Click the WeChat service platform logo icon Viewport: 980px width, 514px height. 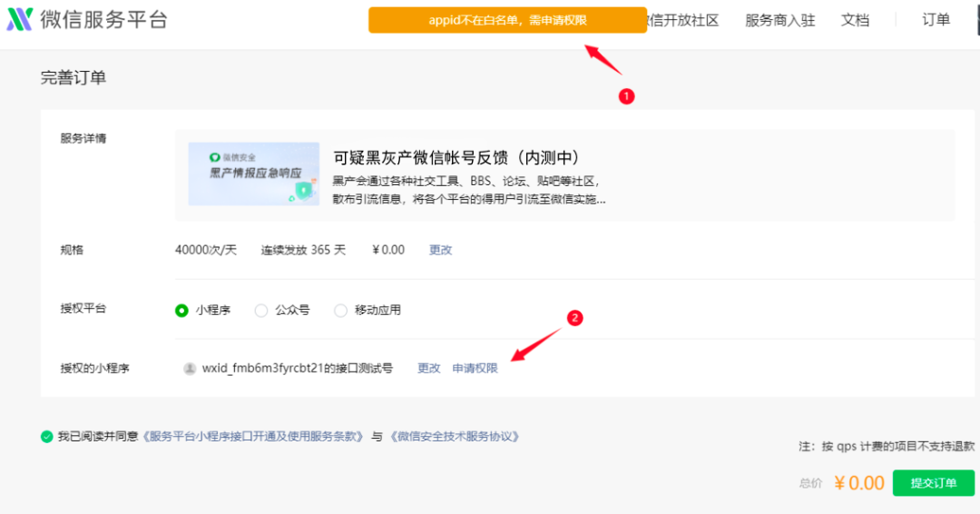20,20
